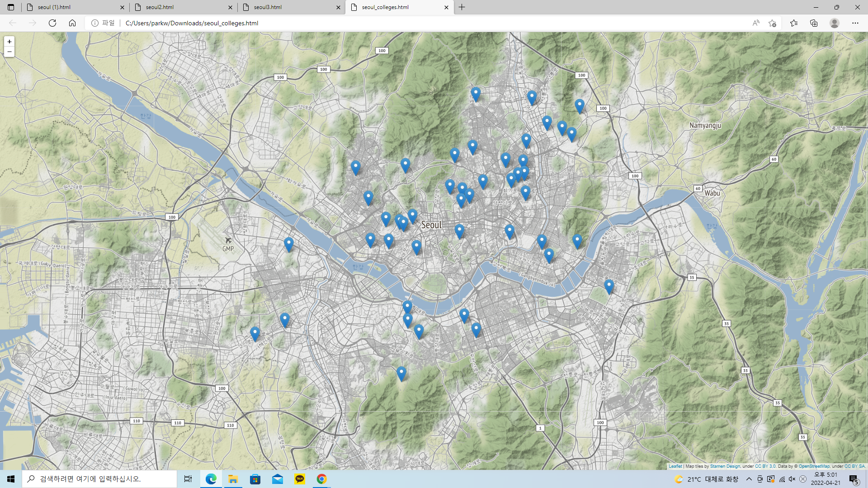Open the Collections panel
The height and width of the screenshot is (488, 868).
(814, 23)
